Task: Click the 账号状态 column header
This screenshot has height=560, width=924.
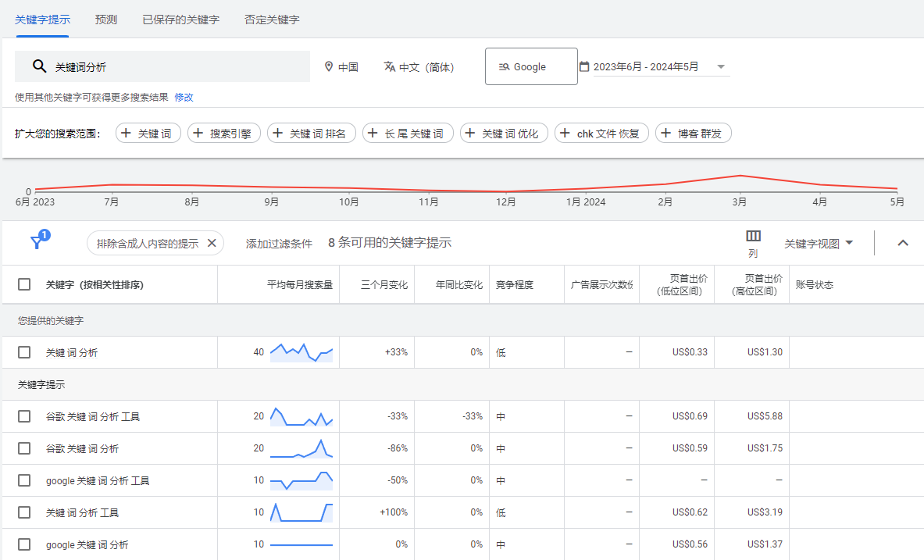Action: (815, 285)
